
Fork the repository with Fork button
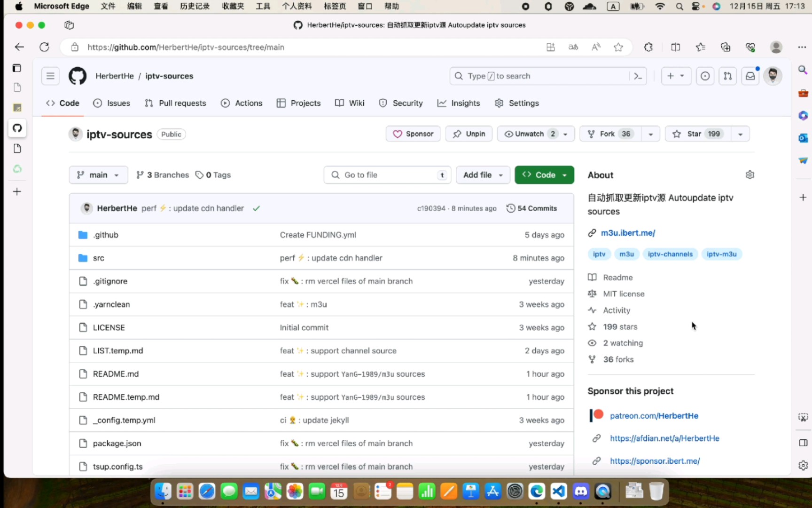[610, 134]
